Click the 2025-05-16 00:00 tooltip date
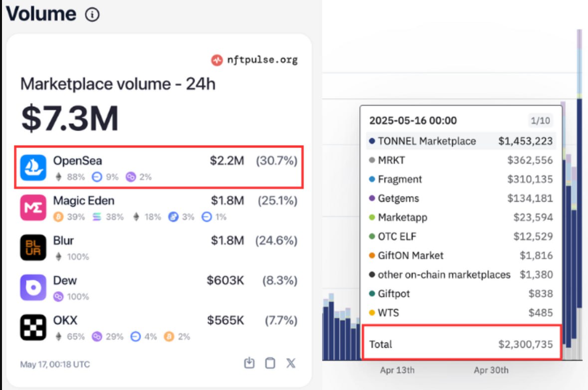The width and height of the screenshot is (588, 390). point(413,120)
